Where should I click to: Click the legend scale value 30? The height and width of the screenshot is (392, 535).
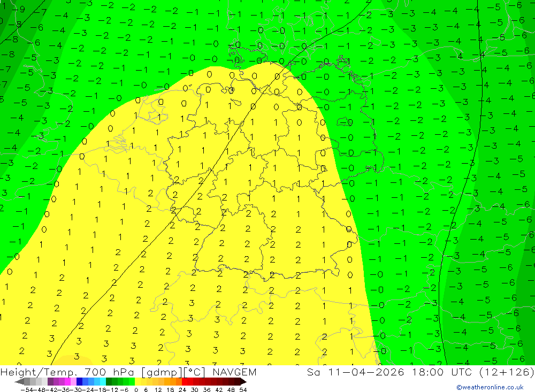point(195,390)
